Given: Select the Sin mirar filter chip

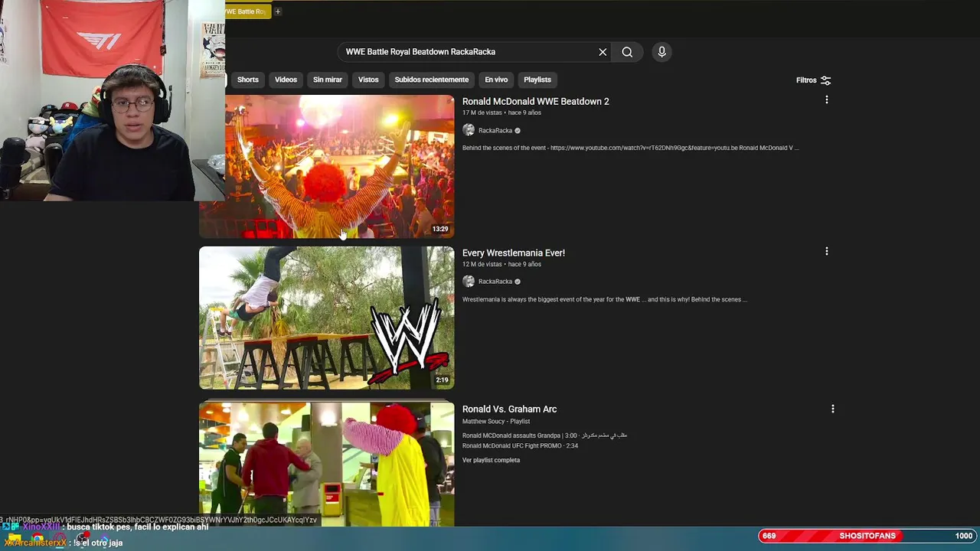Looking at the screenshot, I should (328, 80).
